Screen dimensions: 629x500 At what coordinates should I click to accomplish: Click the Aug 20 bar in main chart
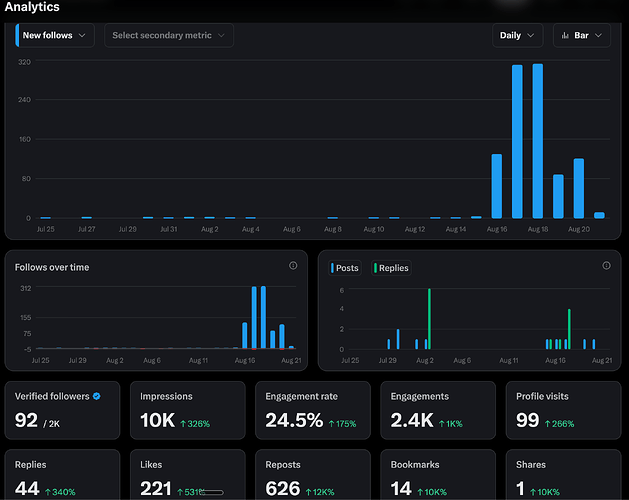click(578, 188)
